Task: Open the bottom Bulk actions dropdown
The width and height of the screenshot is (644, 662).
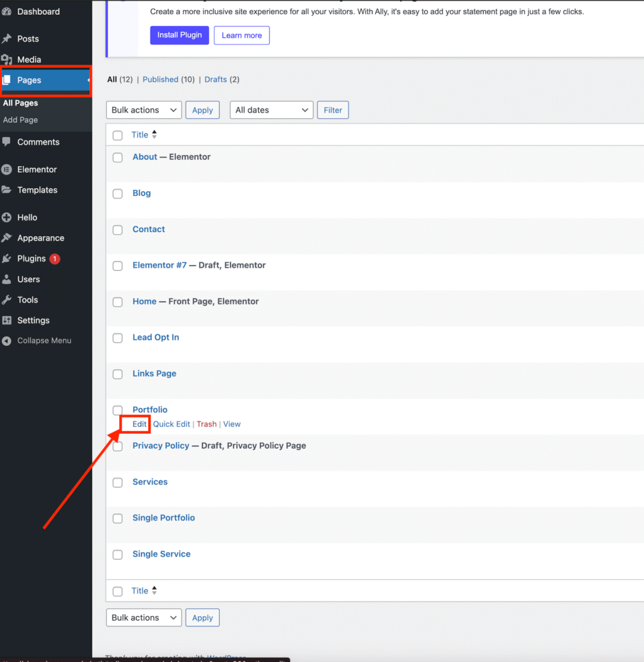Action: tap(144, 617)
